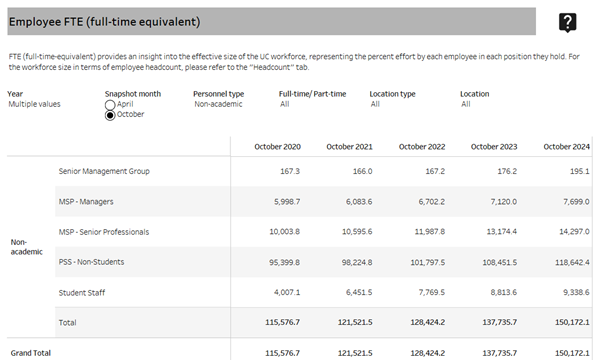This screenshot has width=600, height=360.
Task: Click the 5,998.7 Managers value
Action: tap(287, 202)
